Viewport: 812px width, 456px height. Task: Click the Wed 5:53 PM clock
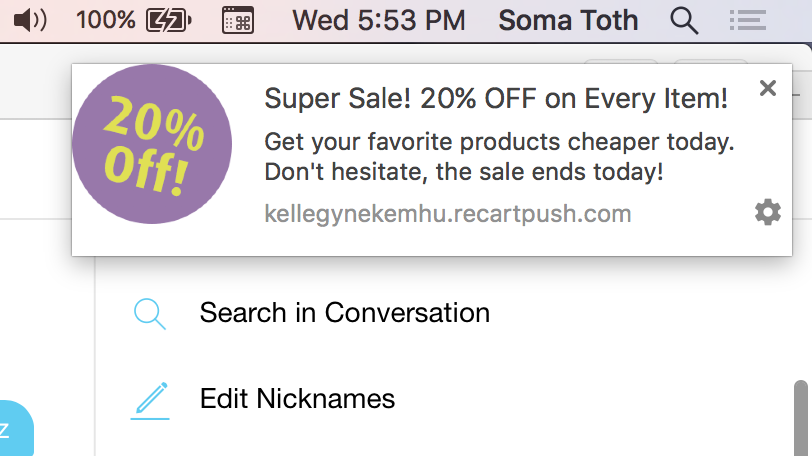coord(379,21)
